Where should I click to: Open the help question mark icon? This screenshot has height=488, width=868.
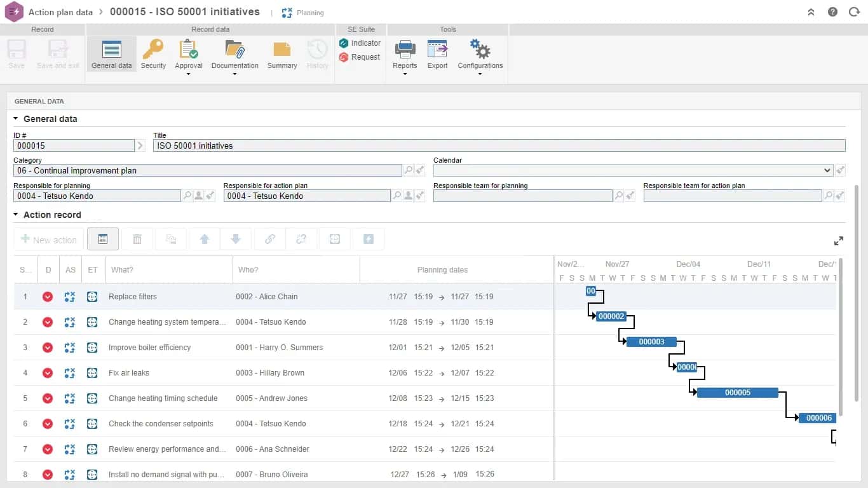click(x=832, y=12)
